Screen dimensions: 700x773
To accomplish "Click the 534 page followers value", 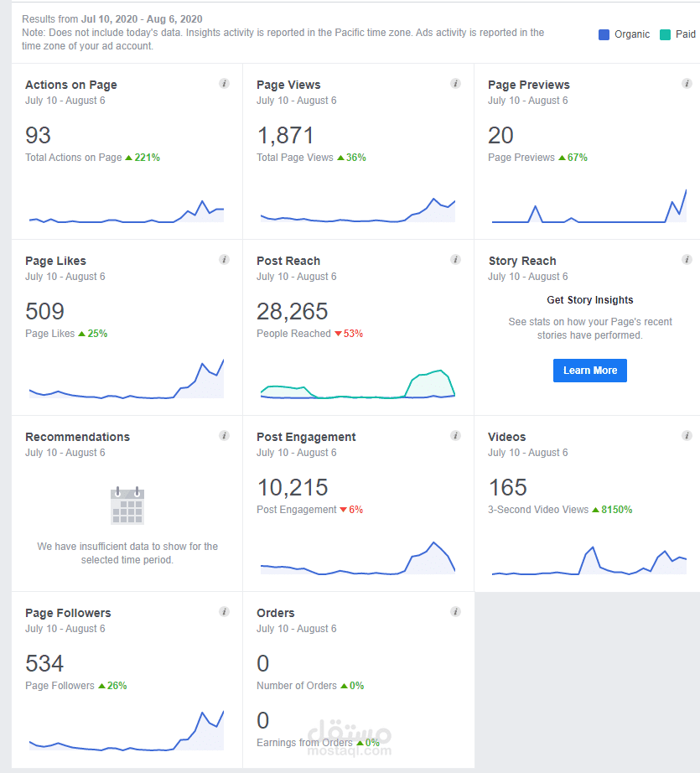I will coord(44,663).
